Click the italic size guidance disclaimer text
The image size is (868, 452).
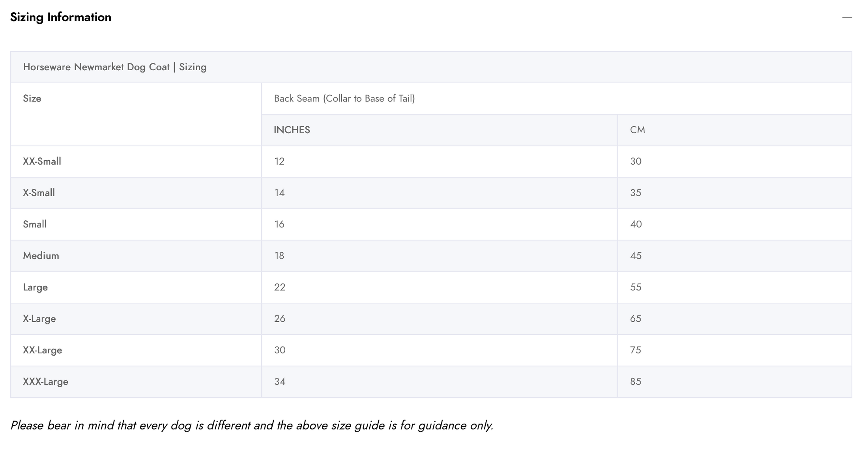point(252,426)
